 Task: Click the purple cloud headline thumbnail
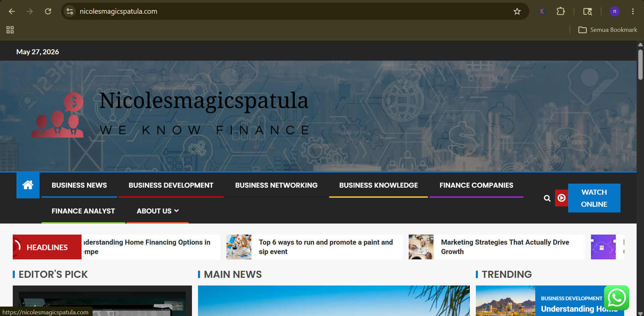tap(603, 247)
